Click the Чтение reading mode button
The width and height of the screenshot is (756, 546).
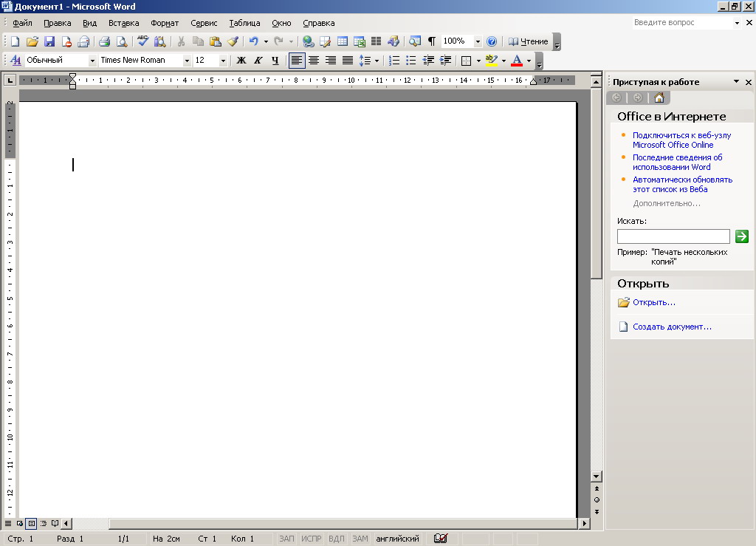[x=529, y=42]
